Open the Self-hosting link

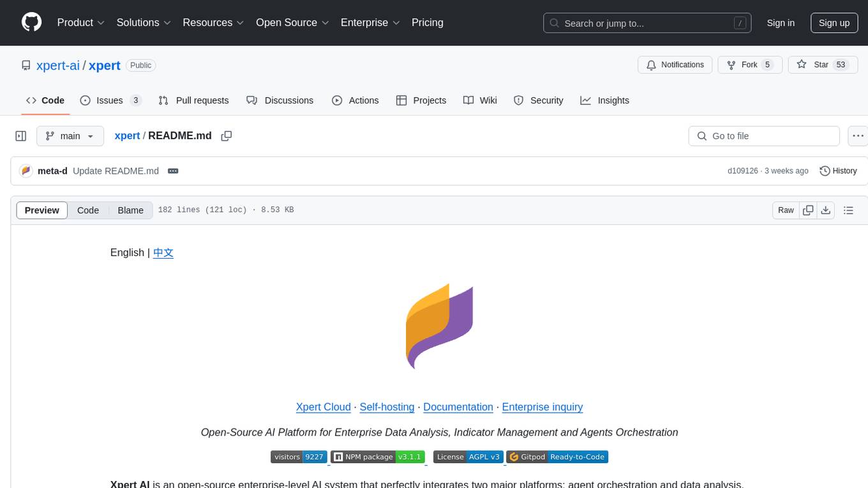coord(387,407)
